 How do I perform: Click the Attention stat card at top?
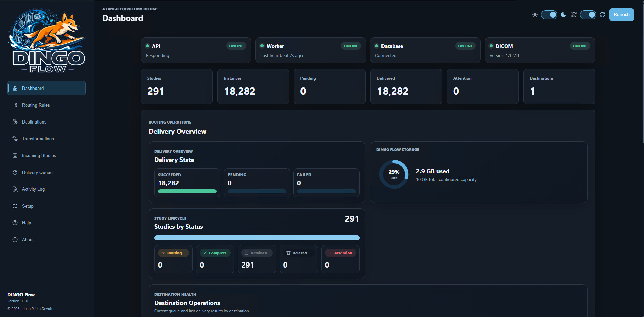(x=483, y=86)
